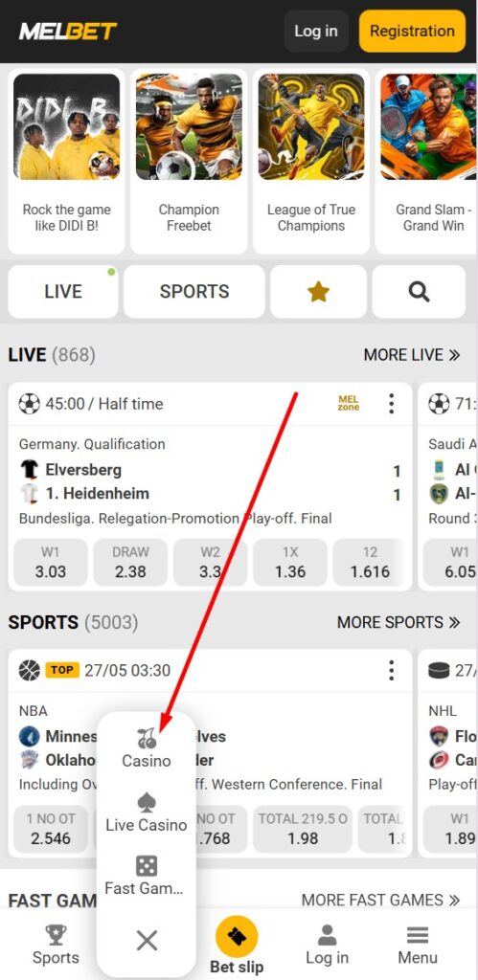Viewport: 478px width, 980px height.
Task: Open Fast Games dice icon
Action: 147,866
